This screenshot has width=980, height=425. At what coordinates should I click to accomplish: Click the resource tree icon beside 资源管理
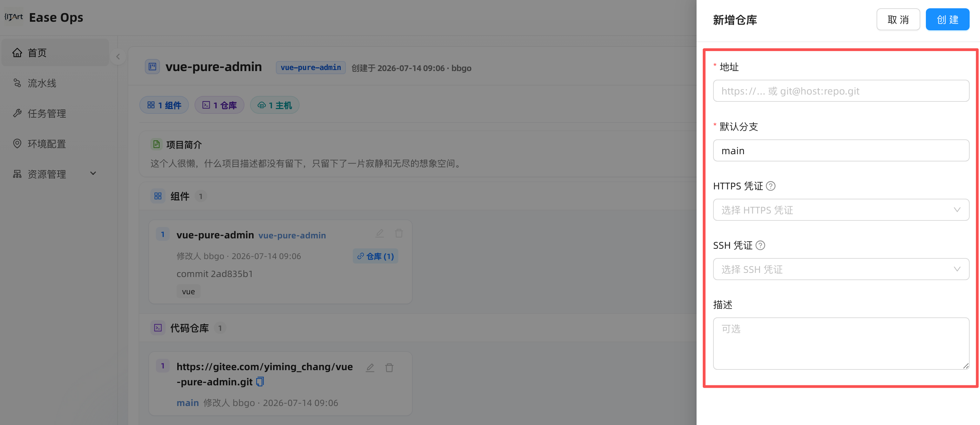click(x=17, y=174)
